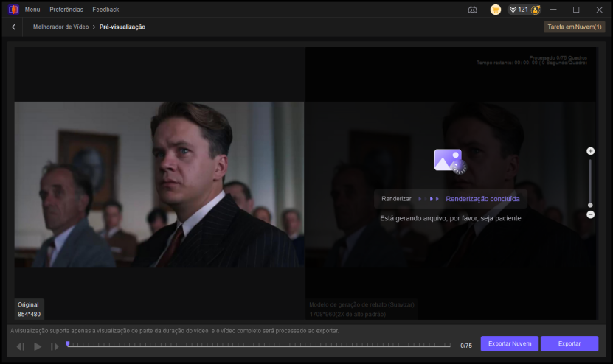Click the timeline playhead marker
Screen dimensions: 613x364
pos(68,343)
